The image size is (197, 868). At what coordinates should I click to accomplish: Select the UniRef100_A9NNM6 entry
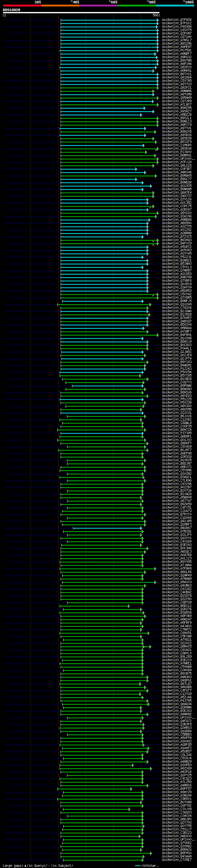[177, 91]
